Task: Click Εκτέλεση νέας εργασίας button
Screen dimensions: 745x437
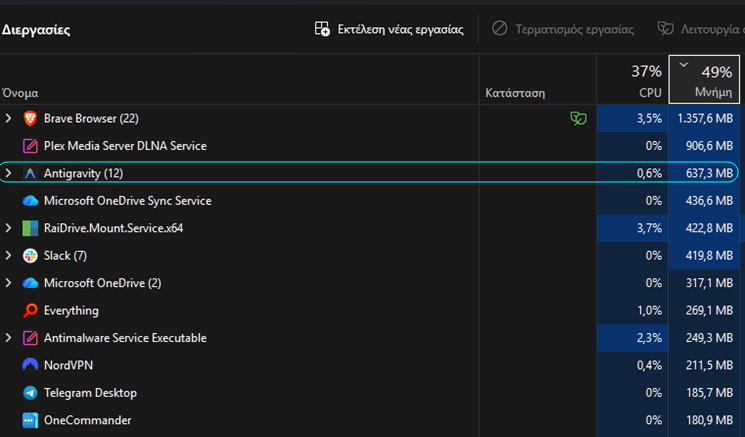Action: pyautogui.click(x=389, y=29)
